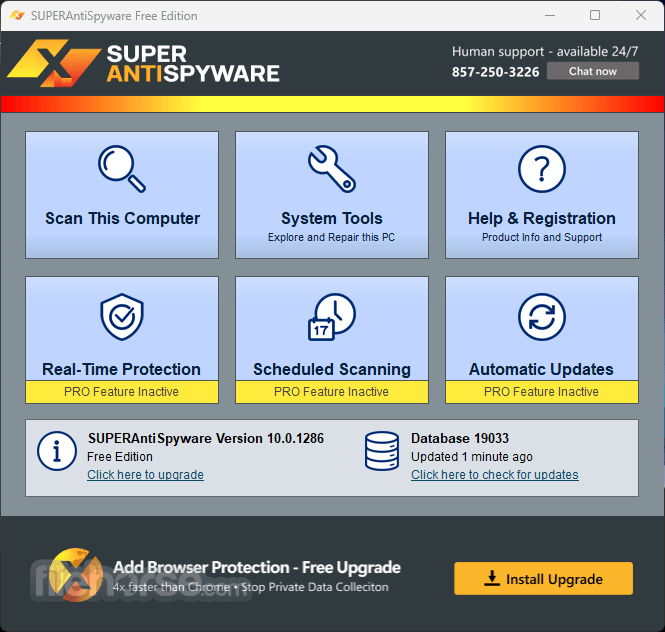Viewport: 665px width, 632px height.
Task: Click the Explore and Repair this PC text
Action: tap(331, 237)
